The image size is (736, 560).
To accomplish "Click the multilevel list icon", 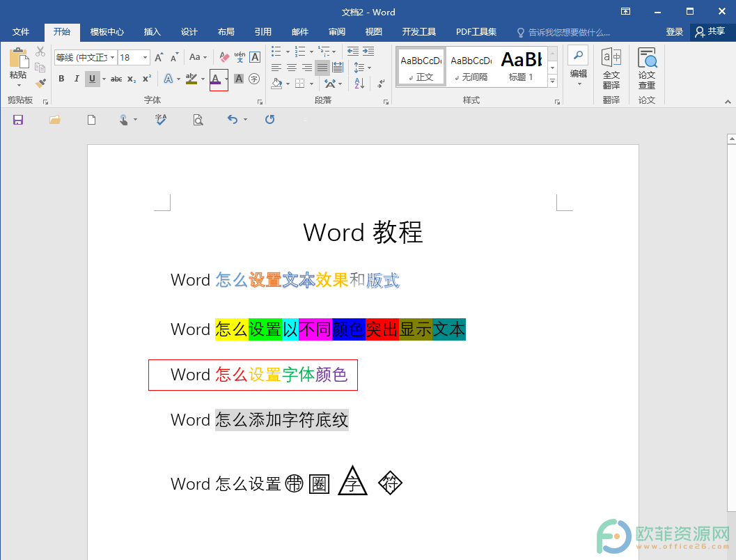I will 323,51.
